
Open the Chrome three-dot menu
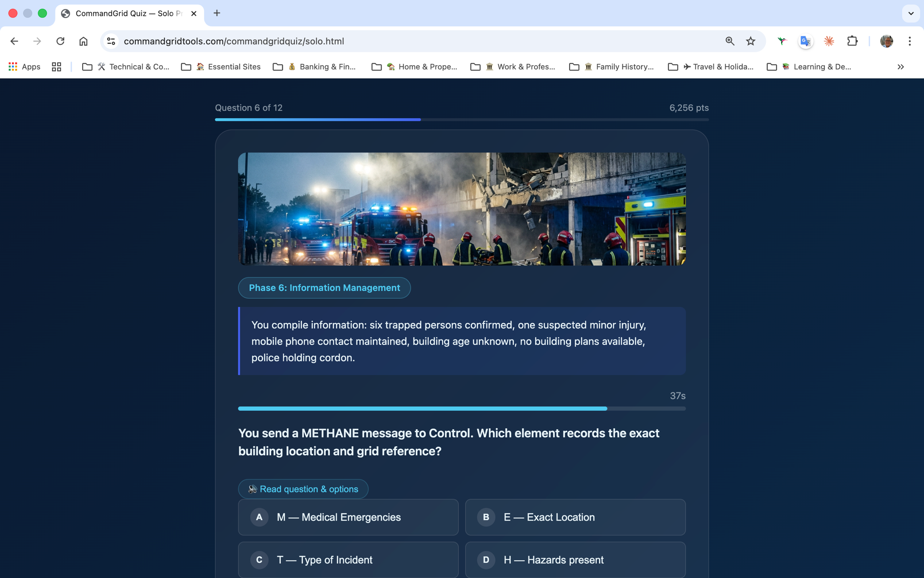tap(909, 41)
